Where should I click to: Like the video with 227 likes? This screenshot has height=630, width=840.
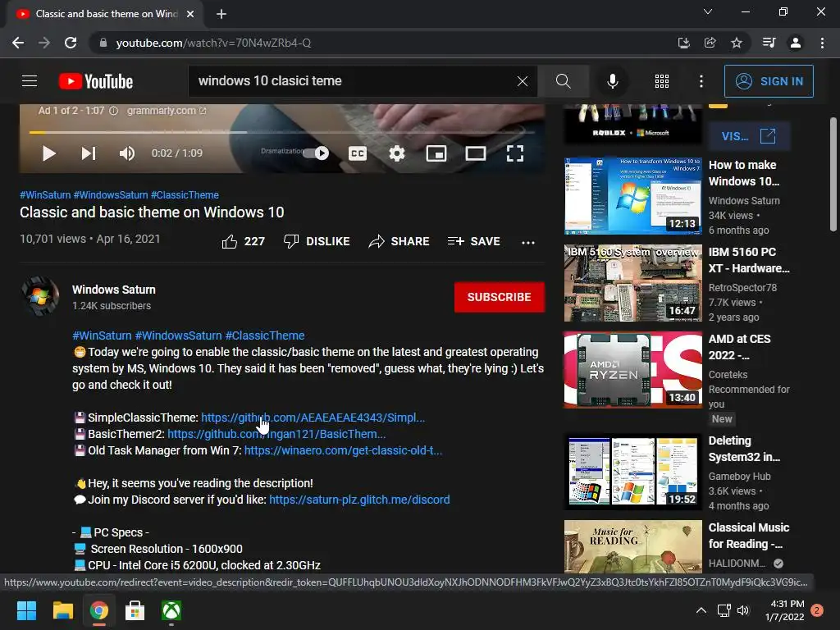pyautogui.click(x=243, y=242)
